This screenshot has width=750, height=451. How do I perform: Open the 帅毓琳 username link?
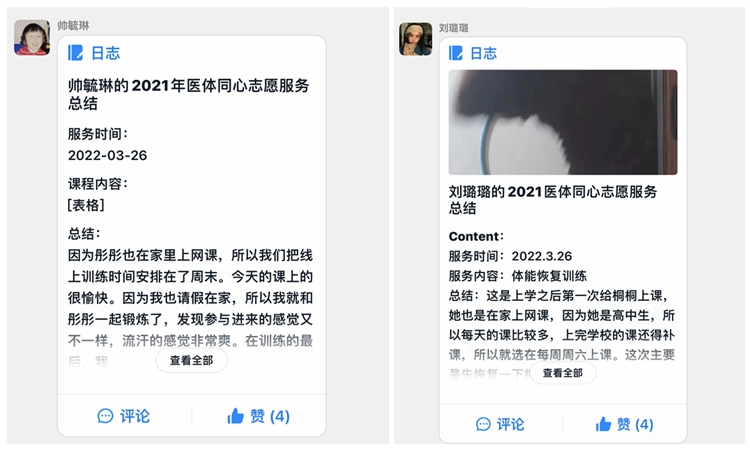click(73, 25)
